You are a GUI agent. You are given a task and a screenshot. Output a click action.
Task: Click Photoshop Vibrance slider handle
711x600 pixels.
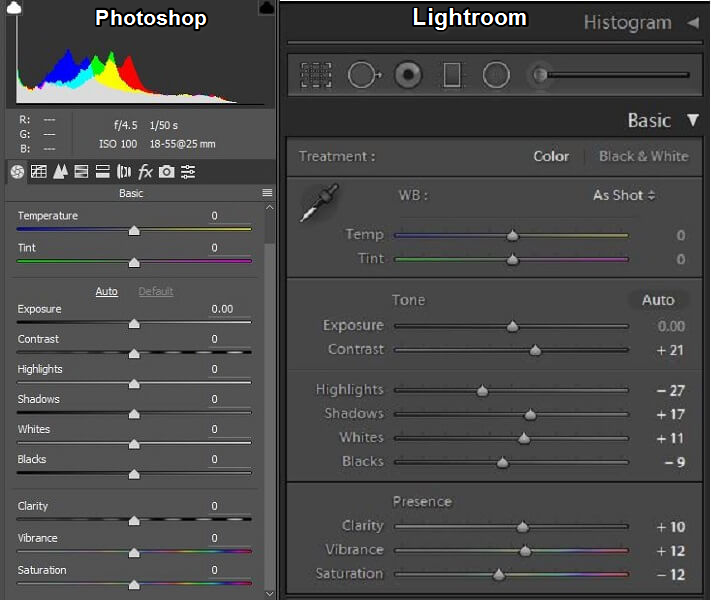coord(134,553)
